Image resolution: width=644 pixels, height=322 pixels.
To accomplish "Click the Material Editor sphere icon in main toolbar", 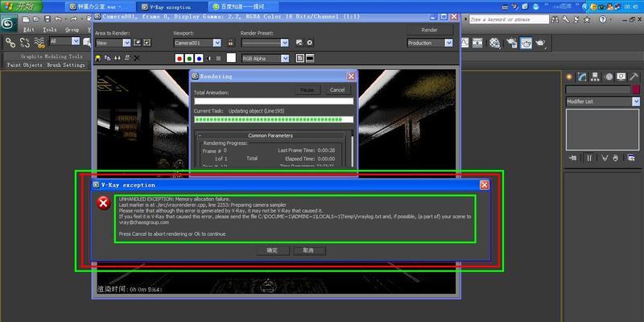I will click(x=495, y=43).
